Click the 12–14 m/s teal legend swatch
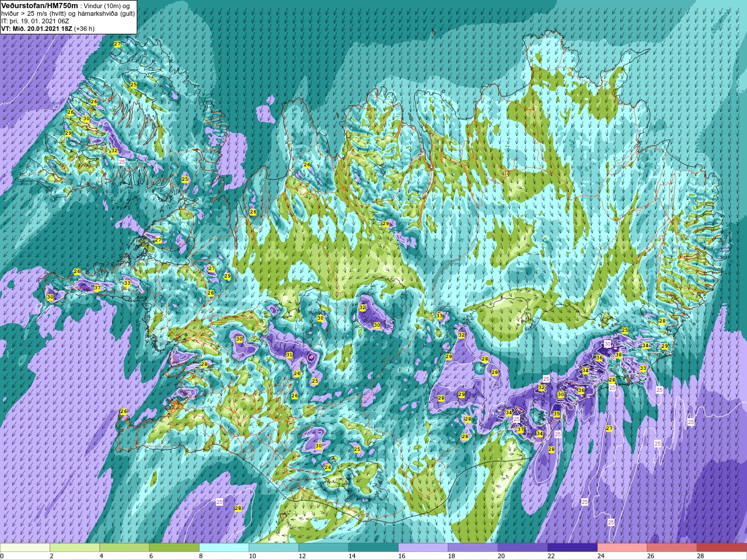Screen dimensions: 747x560 (x=323, y=548)
